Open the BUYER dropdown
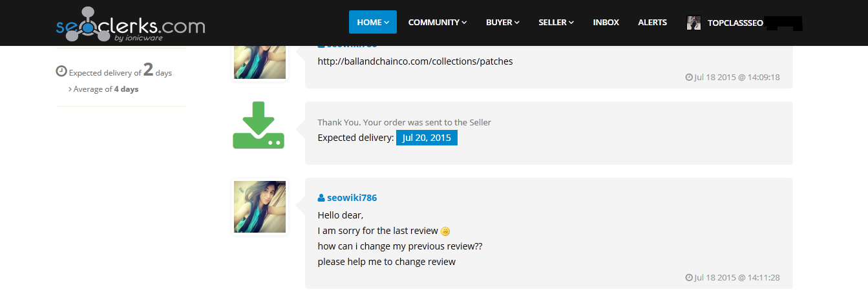868x296 pixels. pyautogui.click(x=502, y=22)
